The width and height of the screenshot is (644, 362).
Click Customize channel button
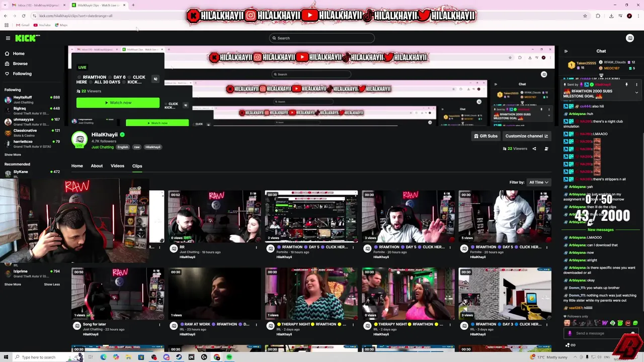pyautogui.click(x=527, y=136)
